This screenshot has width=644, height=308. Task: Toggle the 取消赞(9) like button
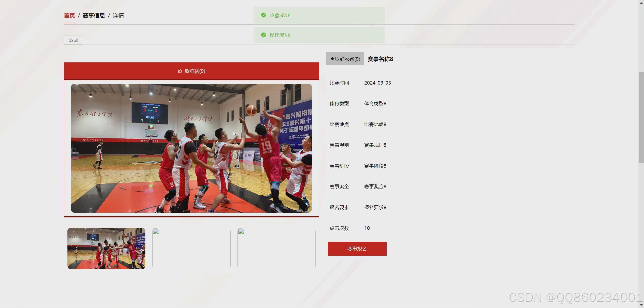click(x=195, y=71)
